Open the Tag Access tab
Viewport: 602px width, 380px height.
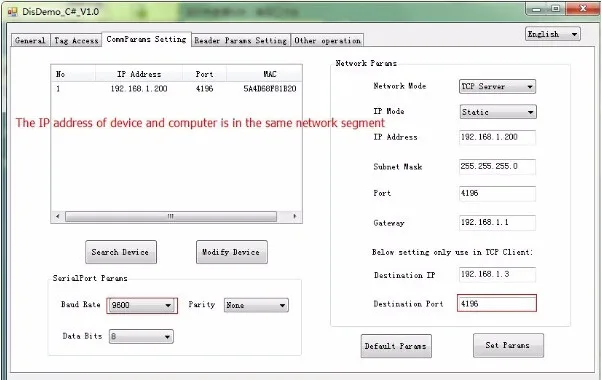pos(76,40)
